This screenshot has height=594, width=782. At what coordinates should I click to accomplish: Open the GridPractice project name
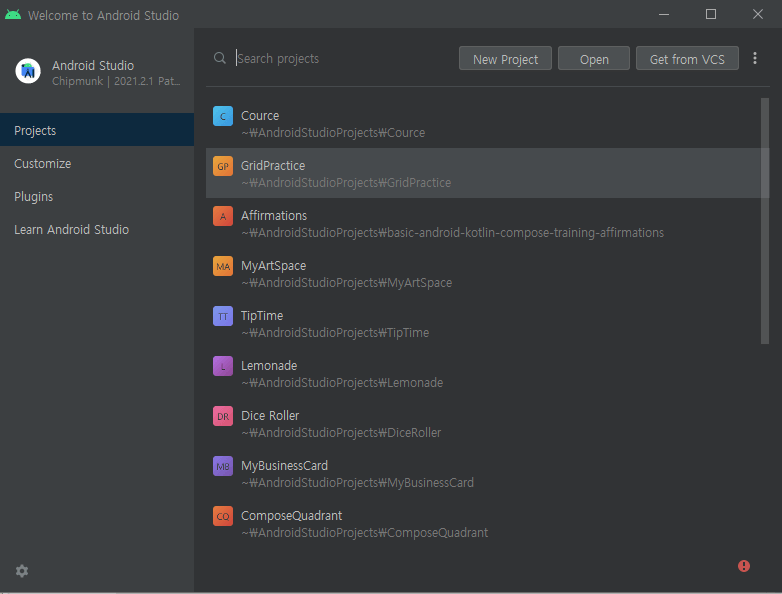tap(273, 166)
